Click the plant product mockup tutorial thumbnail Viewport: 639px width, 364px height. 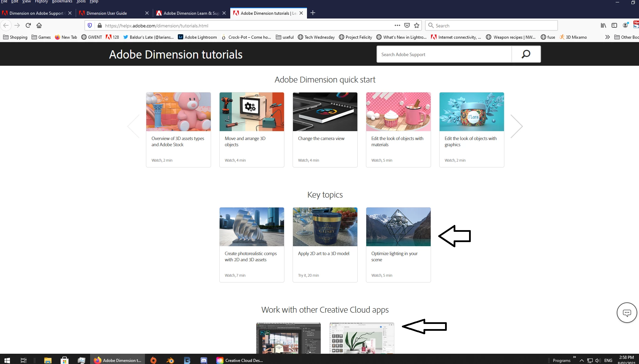362,338
